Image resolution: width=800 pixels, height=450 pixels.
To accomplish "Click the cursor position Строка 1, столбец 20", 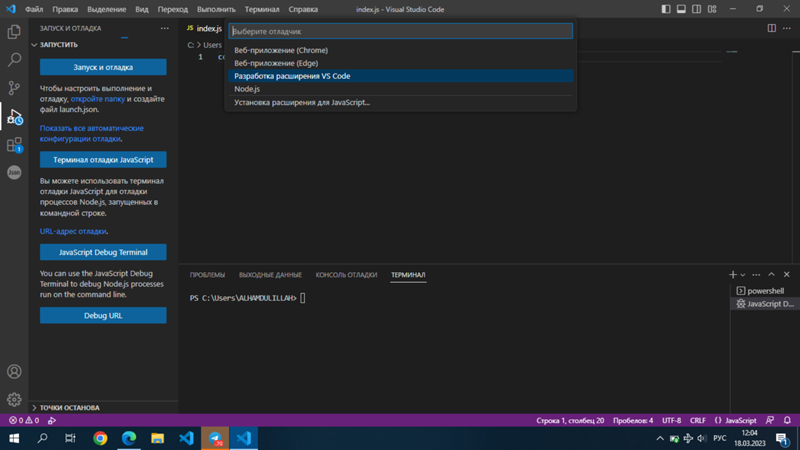I will pos(570,420).
